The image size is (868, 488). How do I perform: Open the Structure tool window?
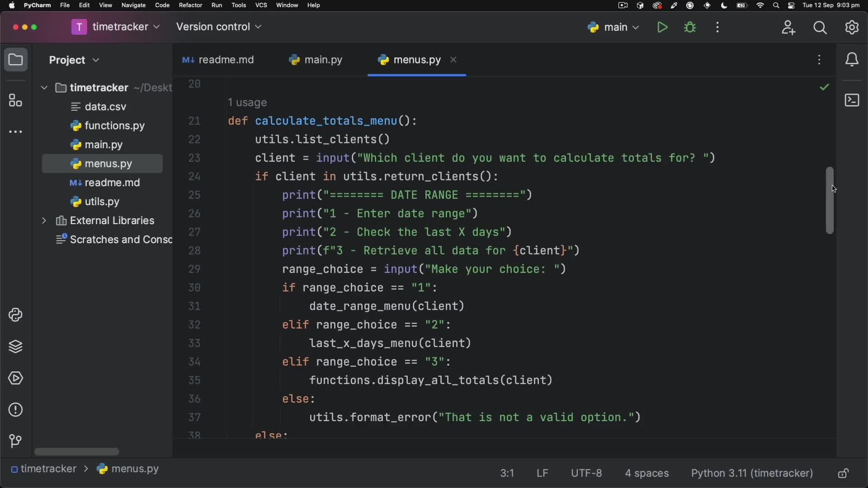[15, 100]
